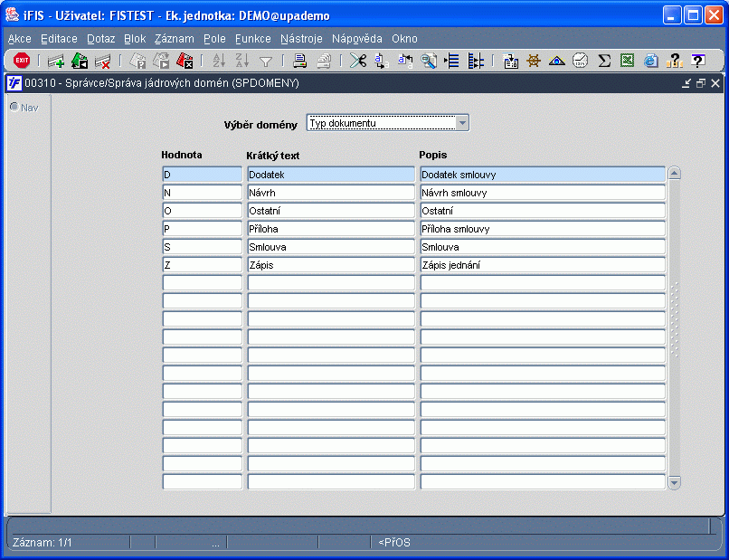This screenshot has height=560, width=729.
Task: Click the window question mark about icon
Action: coord(697,61)
